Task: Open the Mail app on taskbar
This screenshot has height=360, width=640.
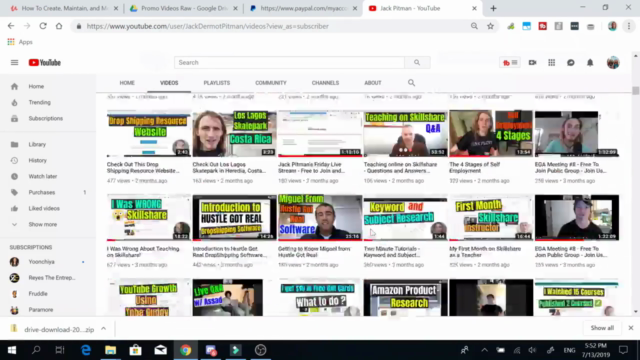Action: pos(160,350)
